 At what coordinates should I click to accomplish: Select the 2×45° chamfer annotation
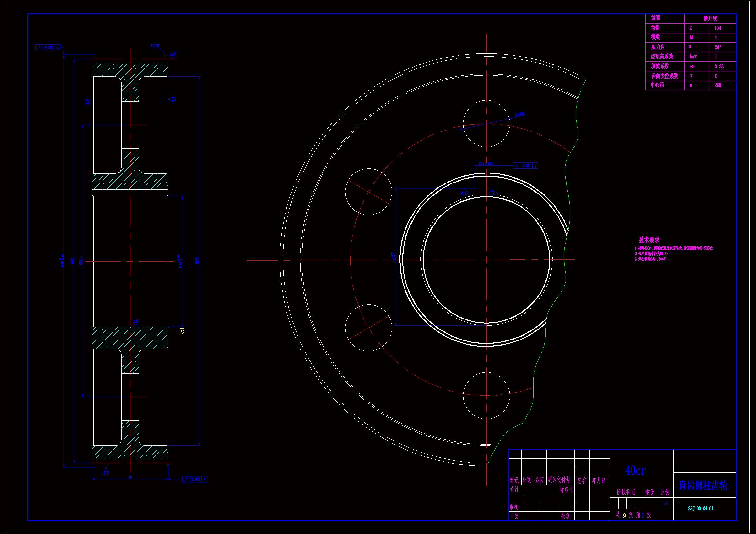(155, 46)
